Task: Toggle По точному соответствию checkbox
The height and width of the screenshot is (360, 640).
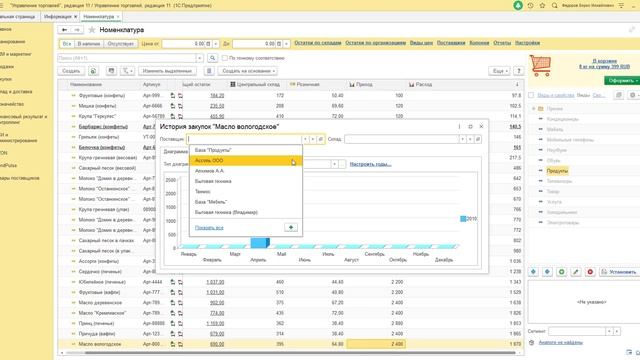Action: (x=224, y=58)
